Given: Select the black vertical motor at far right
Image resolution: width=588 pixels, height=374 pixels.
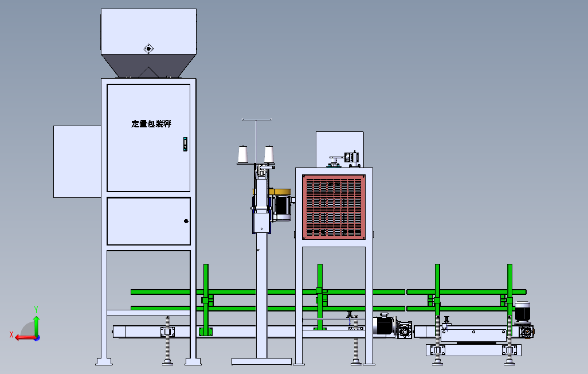Looking at the screenshot, I should (522, 311).
